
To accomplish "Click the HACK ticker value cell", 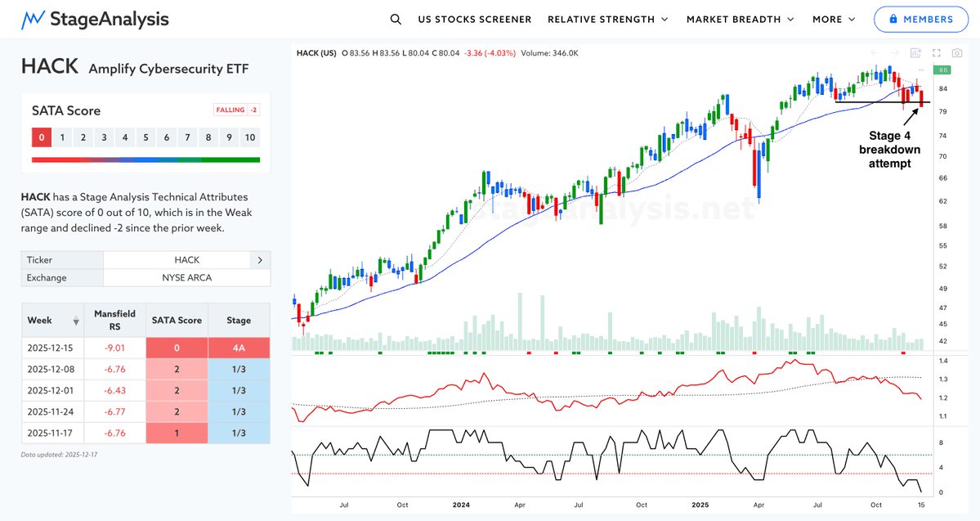I will point(177,259).
